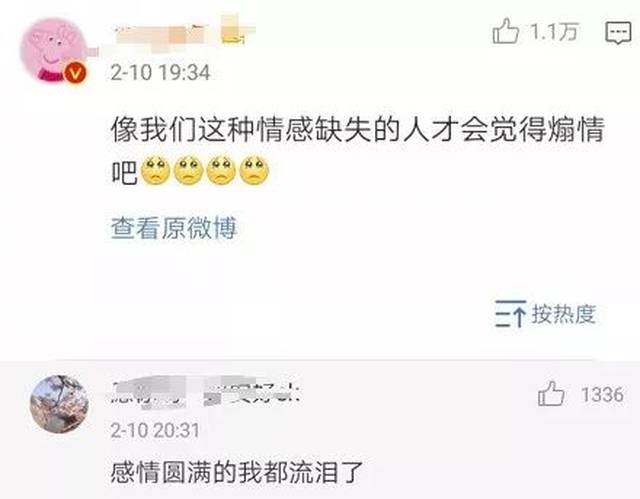Tap the thumbs-up icon beside 1336
This screenshot has height=499, width=640.
[551, 394]
